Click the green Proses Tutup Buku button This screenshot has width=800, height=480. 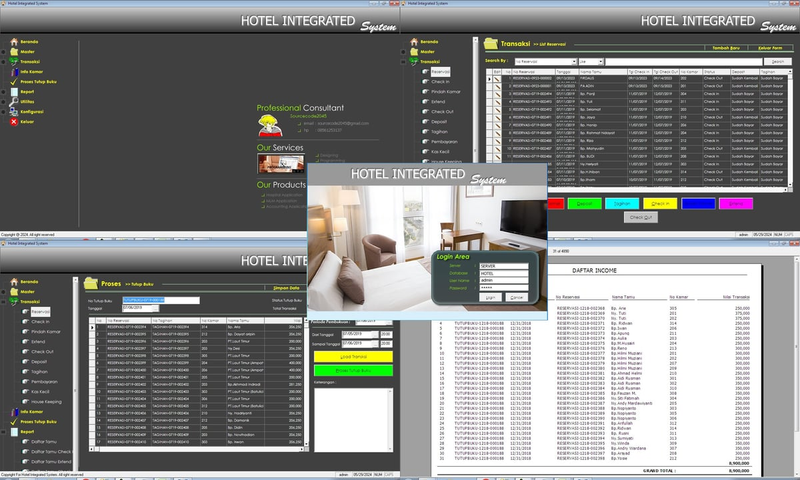point(353,370)
